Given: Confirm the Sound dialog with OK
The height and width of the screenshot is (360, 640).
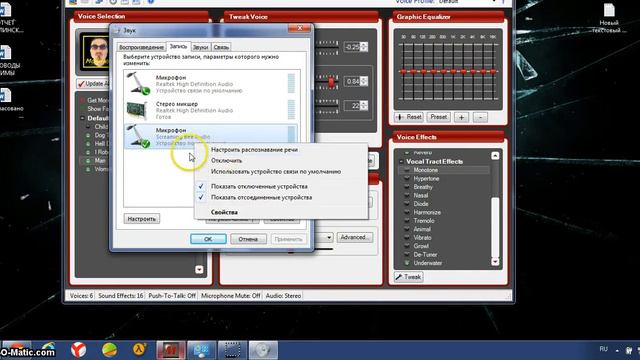Looking at the screenshot, I should click(208, 239).
